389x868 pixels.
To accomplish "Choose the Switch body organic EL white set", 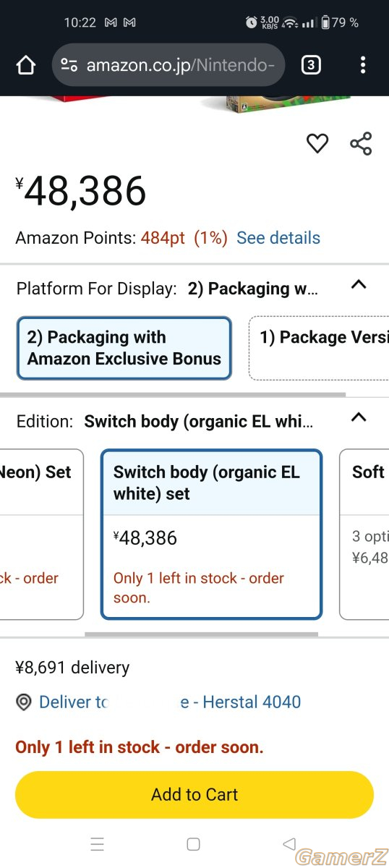I will 211,535.
